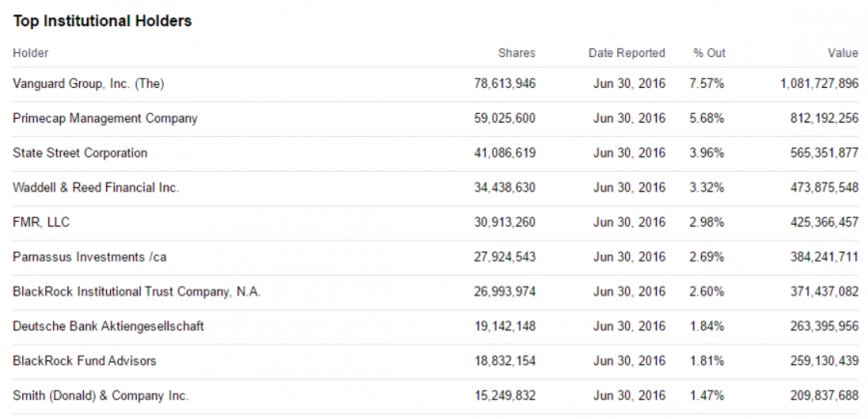Click the Date Reported column header
This screenshot has height=419, width=868.
(x=627, y=53)
